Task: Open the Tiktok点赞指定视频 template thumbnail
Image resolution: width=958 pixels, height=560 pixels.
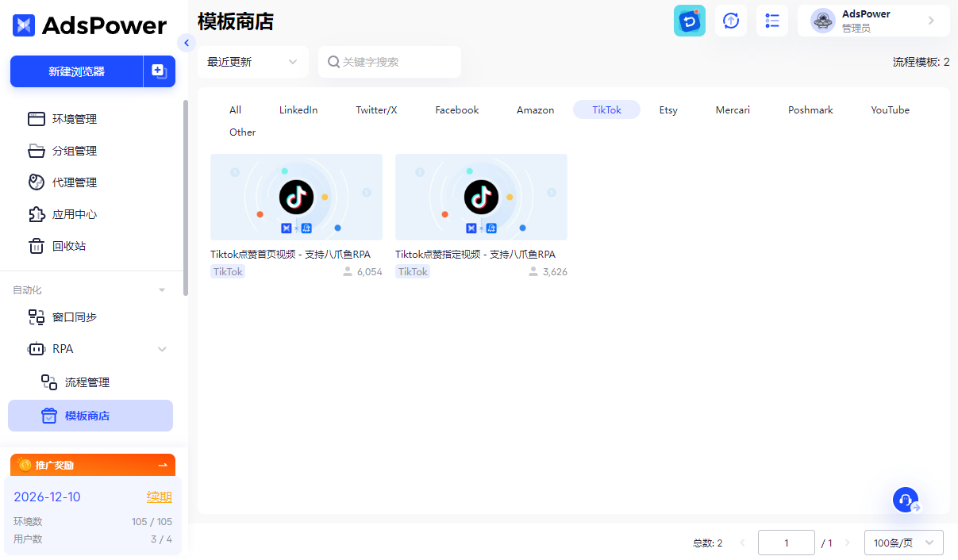Action: [481, 197]
